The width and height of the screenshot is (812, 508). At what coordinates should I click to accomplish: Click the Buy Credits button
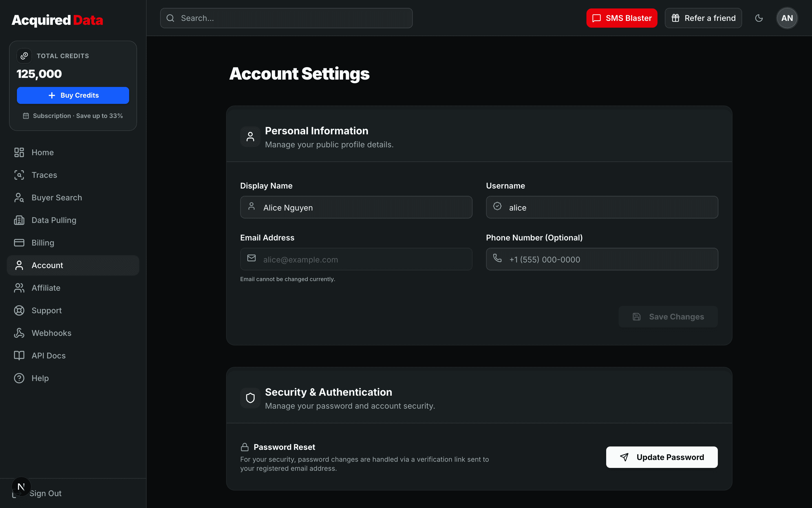tap(73, 95)
